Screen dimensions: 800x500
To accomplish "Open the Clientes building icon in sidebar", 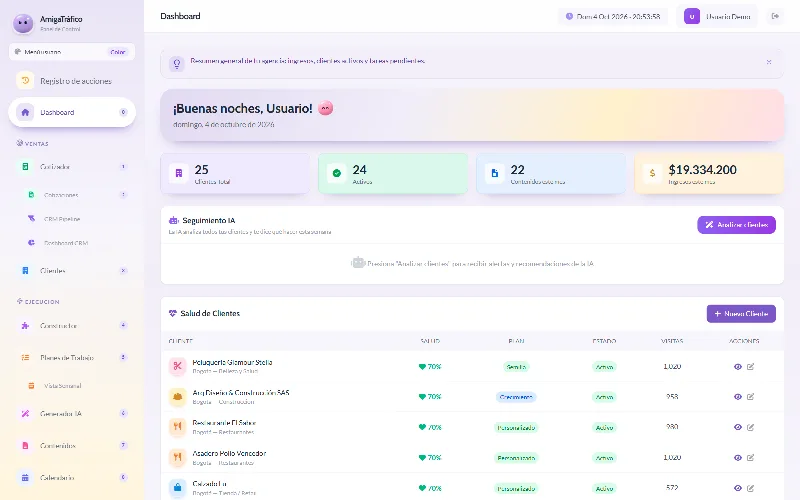I will point(25,270).
